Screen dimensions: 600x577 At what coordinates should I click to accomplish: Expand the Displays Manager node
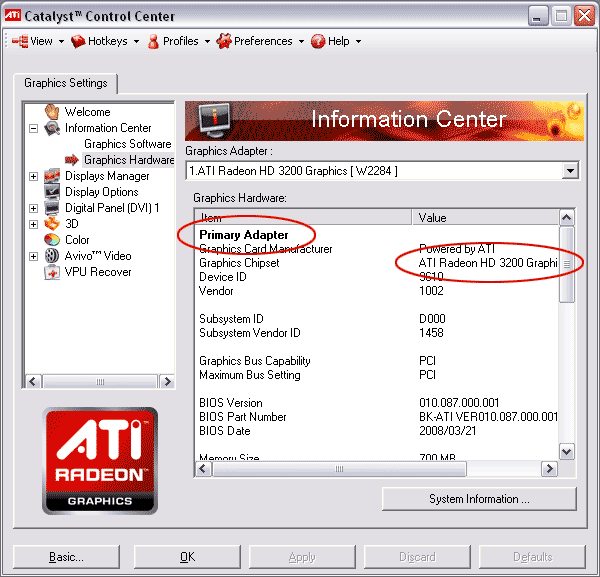pos(34,176)
